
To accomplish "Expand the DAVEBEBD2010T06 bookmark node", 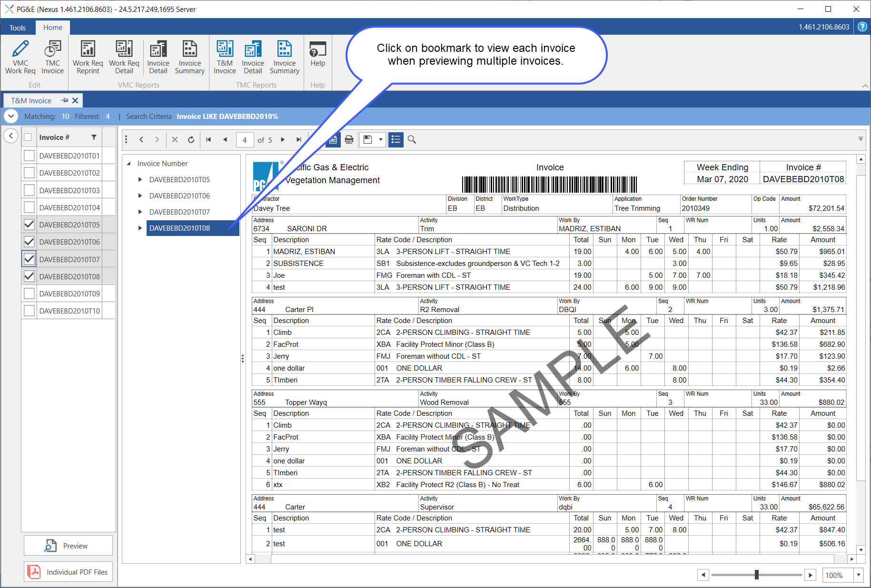I will (140, 196).
